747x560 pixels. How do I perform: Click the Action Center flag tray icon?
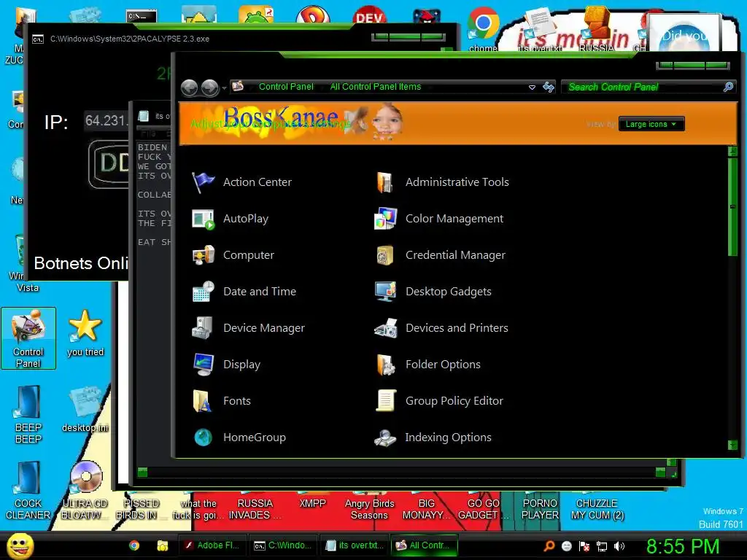[x=584, y=546]
